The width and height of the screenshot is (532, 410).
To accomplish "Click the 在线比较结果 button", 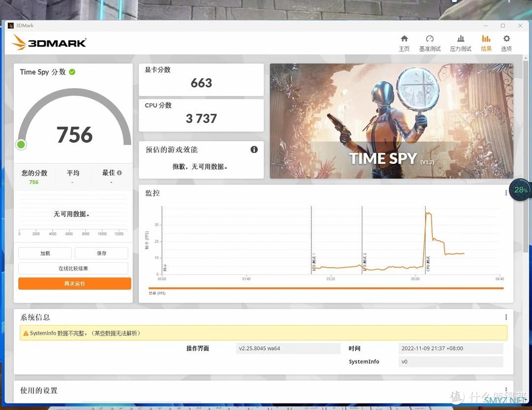I will [x=73, y=268].
